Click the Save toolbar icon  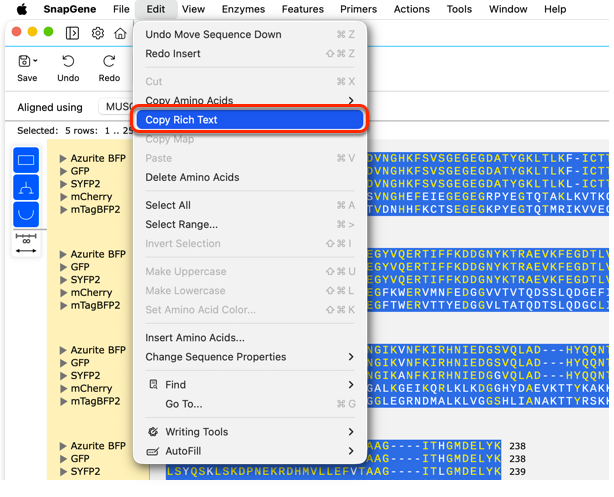coord(24,61)
